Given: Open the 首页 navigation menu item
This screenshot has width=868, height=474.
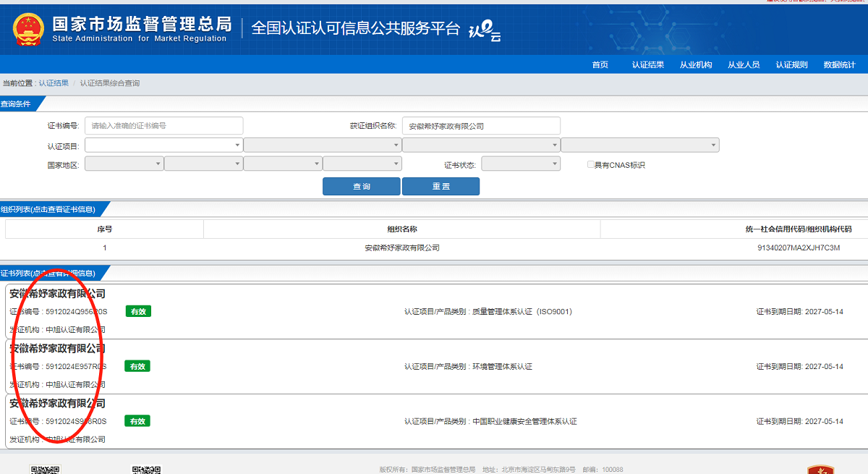Looking at the screenshot, I should pyautogui.click(x=600, y=65).
